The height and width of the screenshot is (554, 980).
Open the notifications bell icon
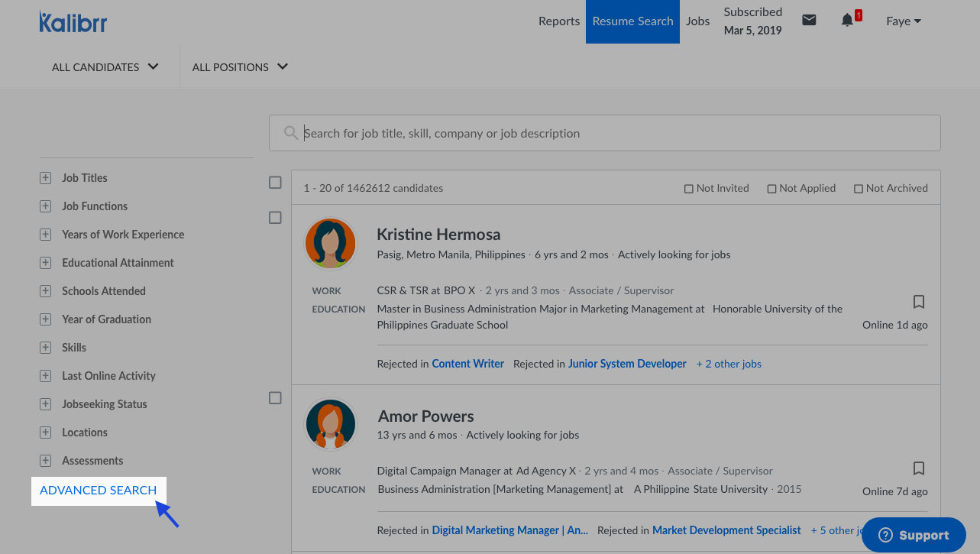[x=847, y=21]
